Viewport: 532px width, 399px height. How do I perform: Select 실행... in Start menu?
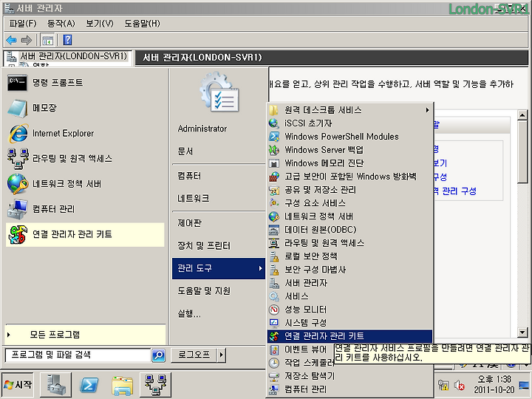tap(219, 314)
